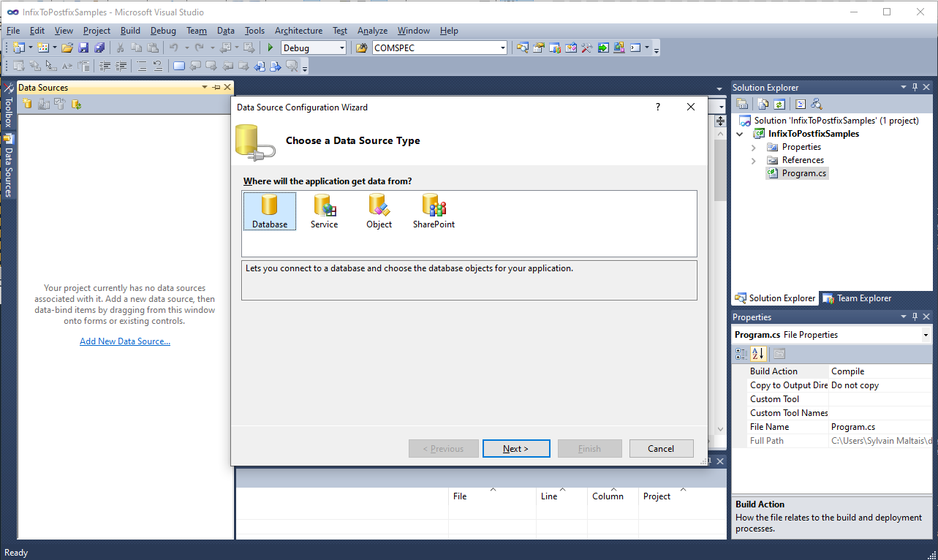Click the Comment Selection toolbar icon
This screenshot has height=560, width=938.
tap(142, 66)
